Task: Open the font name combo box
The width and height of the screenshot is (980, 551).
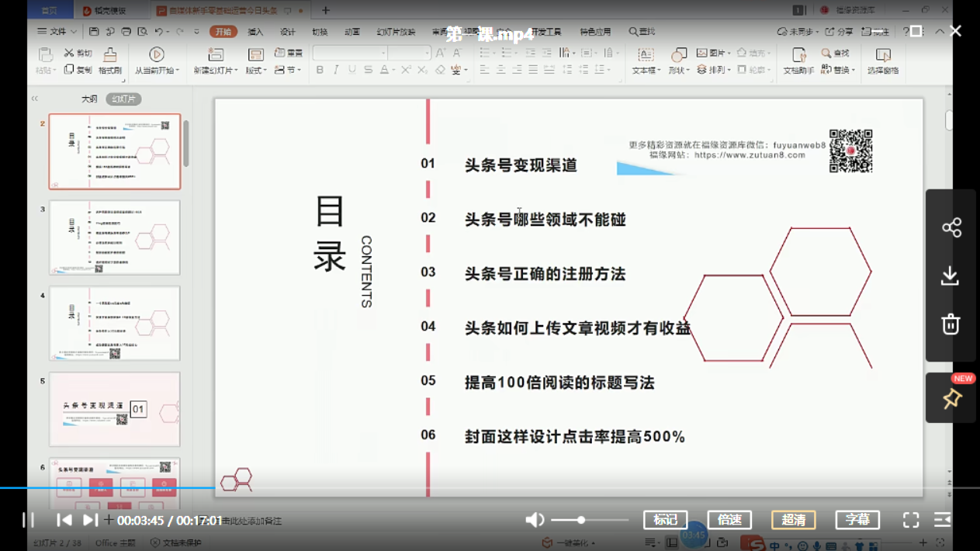Action: [x=349, y=53]
